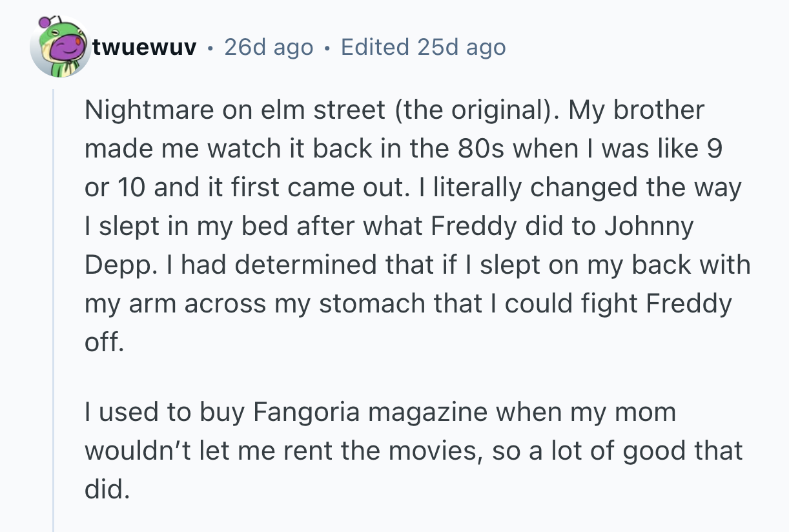Click the twuewuv frog avatar icon
The image size is (789, 532).
[59, 47]
